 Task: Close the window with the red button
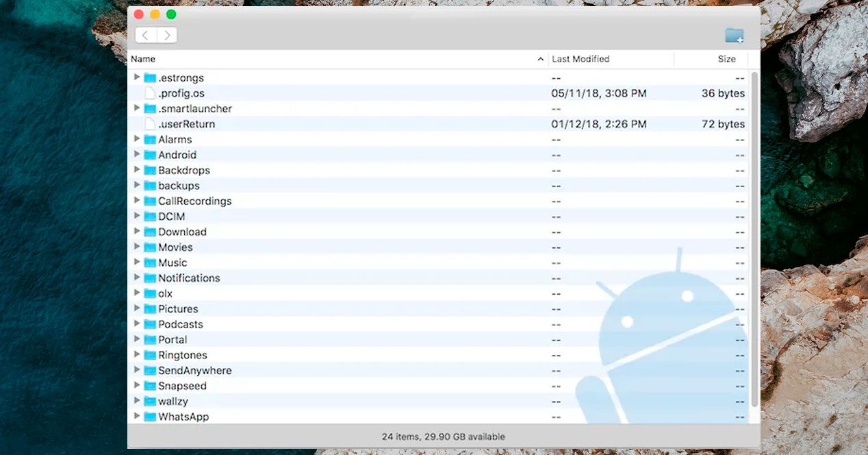(139, 14)
